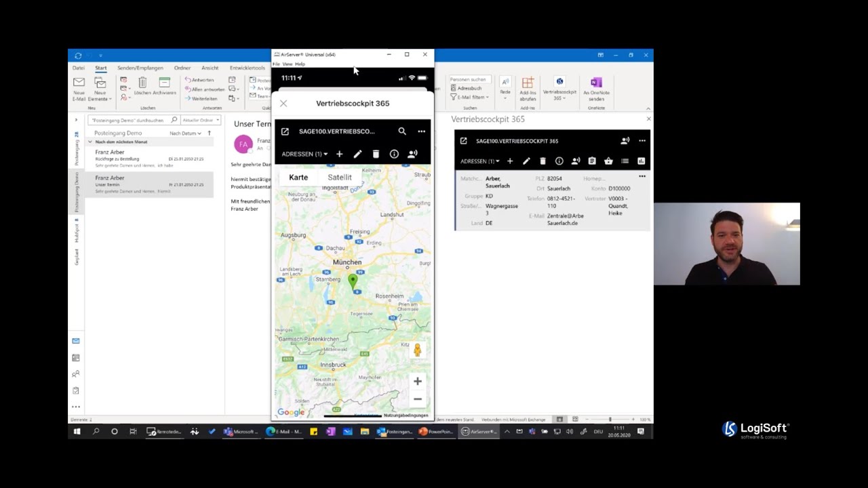The width and height of the screenshot is (868, 488).
Task: Open the three-dots menu in phone header
Action: [x=421, y=131]
